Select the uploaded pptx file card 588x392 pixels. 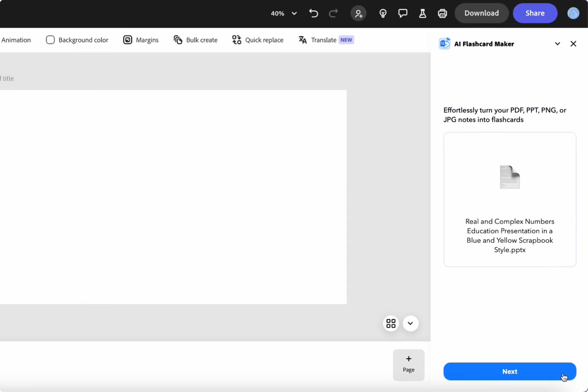[x=509, y=199]
